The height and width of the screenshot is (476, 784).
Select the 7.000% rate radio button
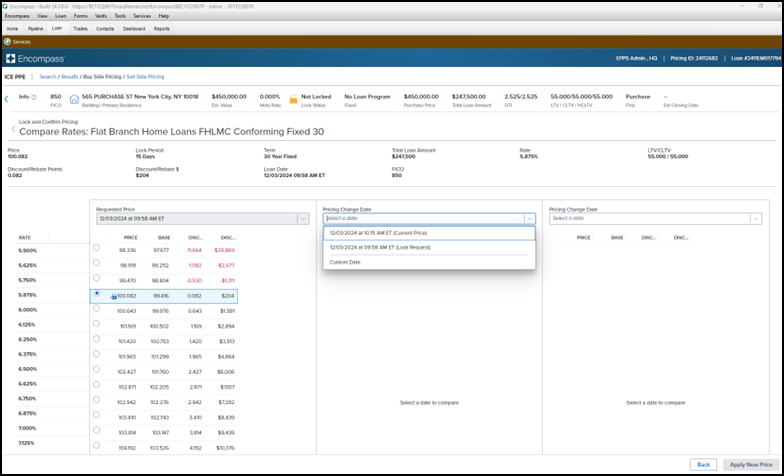pyautogui.click(x=96, y=430)
